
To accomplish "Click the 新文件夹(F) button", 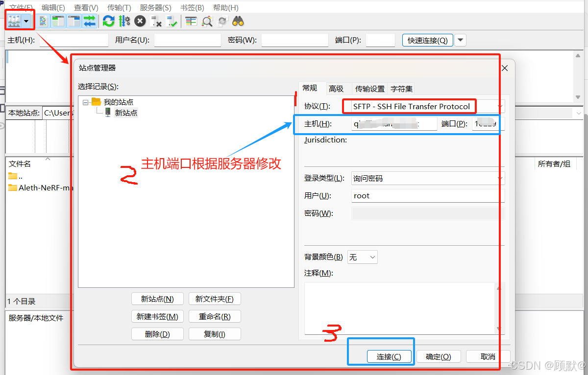I will [x=215, y=299].
